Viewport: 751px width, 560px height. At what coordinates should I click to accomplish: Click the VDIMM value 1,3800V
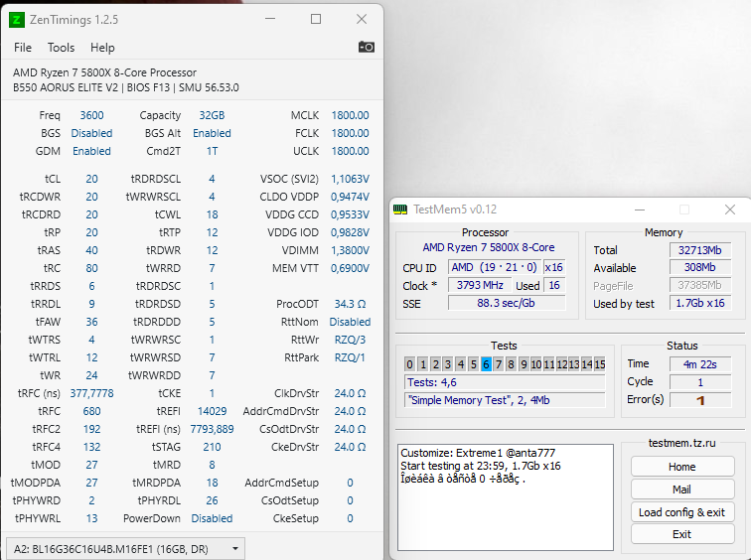click(350, 250)
